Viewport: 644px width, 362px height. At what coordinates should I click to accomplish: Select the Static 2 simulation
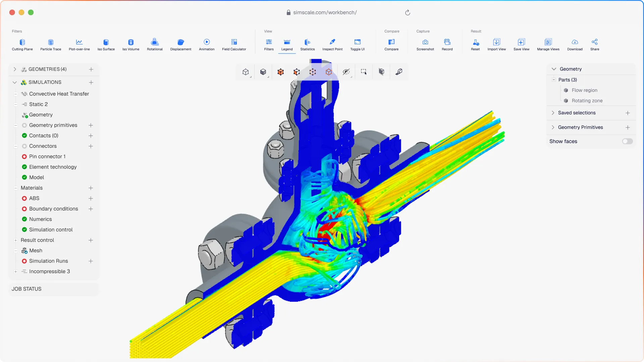pyautogui.click(x=38, y=104)
